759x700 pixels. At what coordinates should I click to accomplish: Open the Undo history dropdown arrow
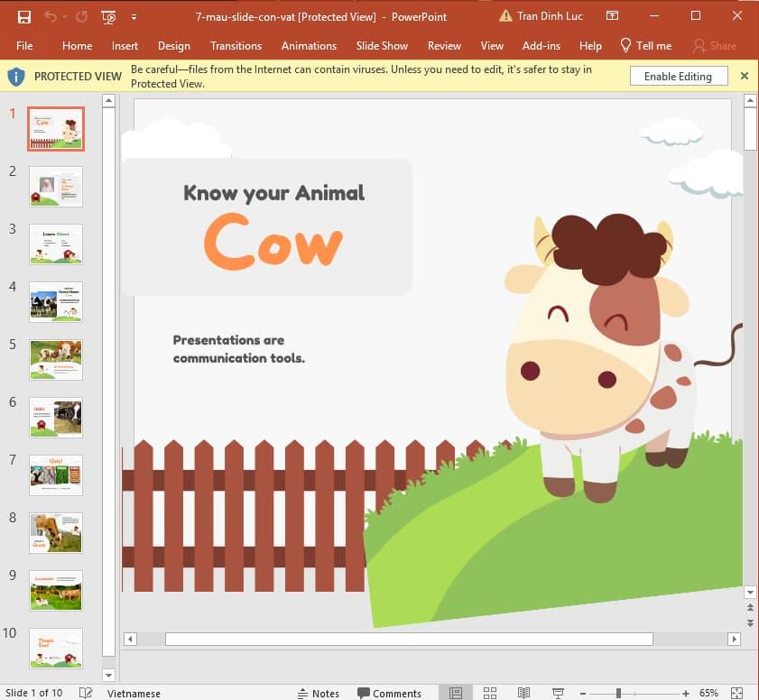(x=63, y=16)
